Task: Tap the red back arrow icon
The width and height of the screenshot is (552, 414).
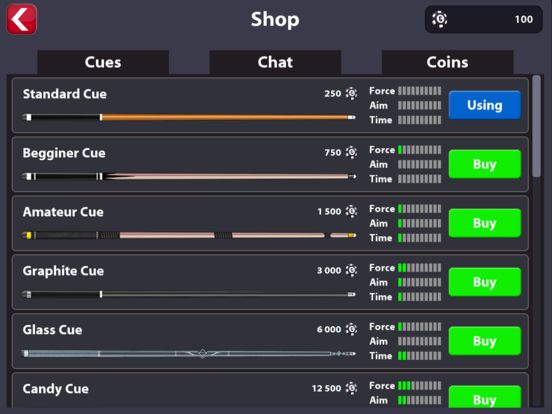Action: 21,19
